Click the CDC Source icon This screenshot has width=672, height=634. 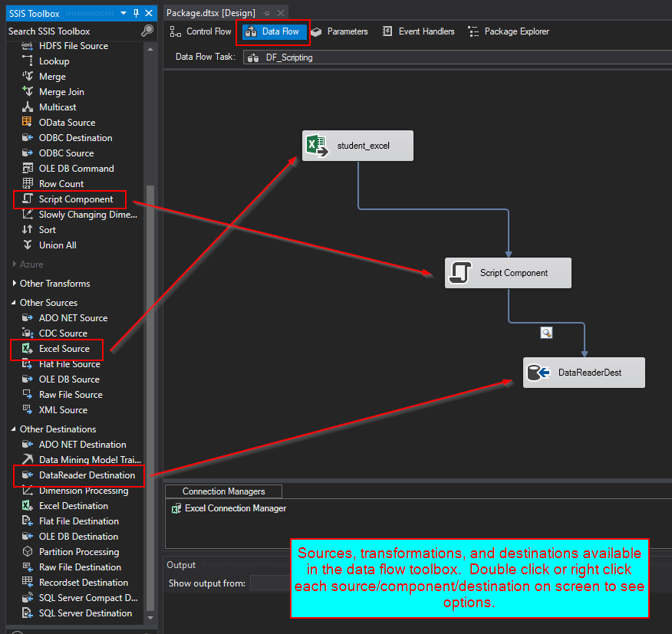pyautogui.click(x=28, y=333)
